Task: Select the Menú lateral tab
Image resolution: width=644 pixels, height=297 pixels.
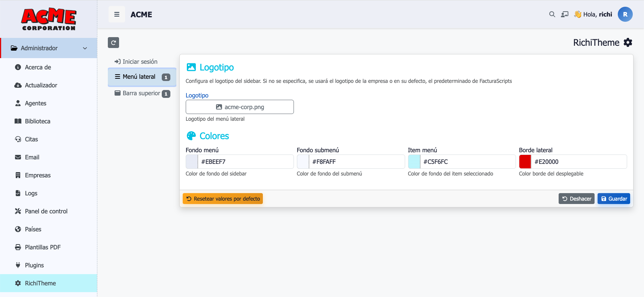Action: (139, 77)
